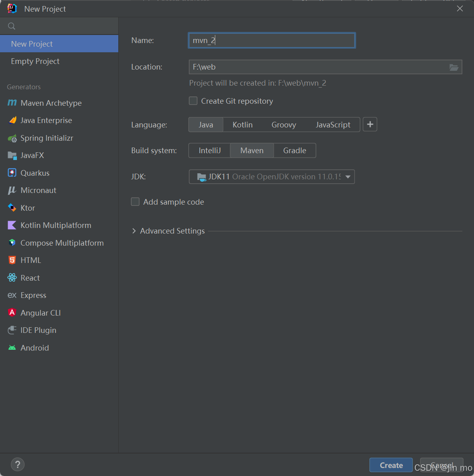Add another language with plus button
474x476 pixels.
370,125
